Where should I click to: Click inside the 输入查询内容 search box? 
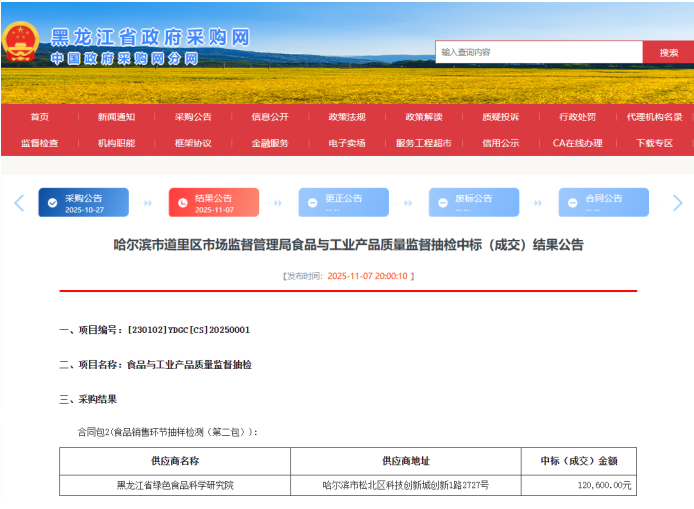[538, 52]
